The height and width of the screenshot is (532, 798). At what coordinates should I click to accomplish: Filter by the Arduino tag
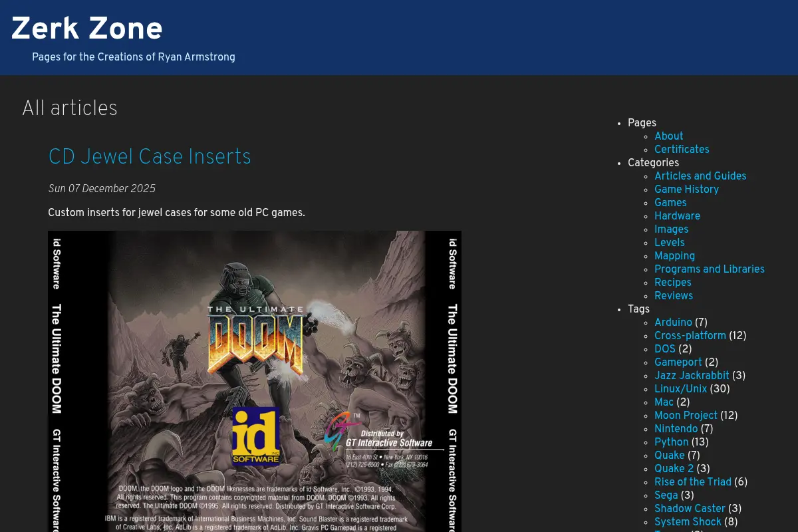click(x=673, y=323)
